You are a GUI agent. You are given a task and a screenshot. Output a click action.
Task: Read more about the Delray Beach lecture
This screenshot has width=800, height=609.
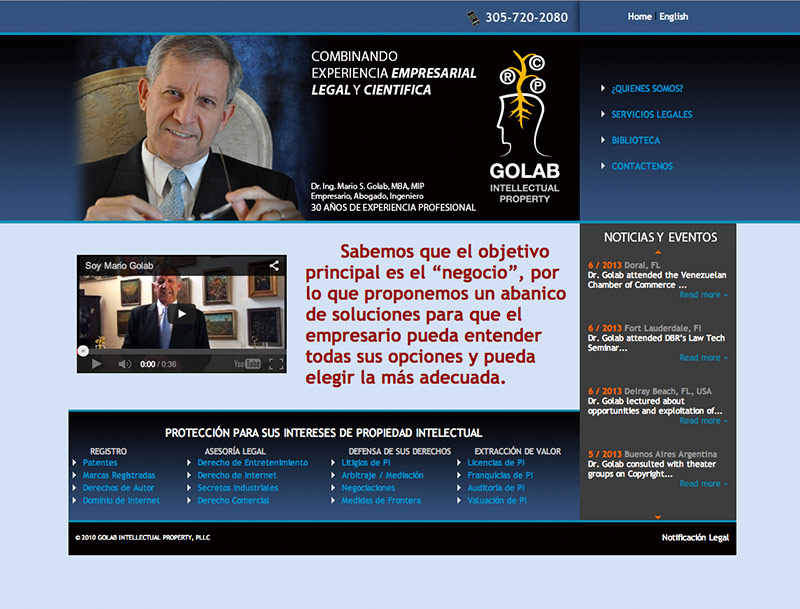point(703,421)
